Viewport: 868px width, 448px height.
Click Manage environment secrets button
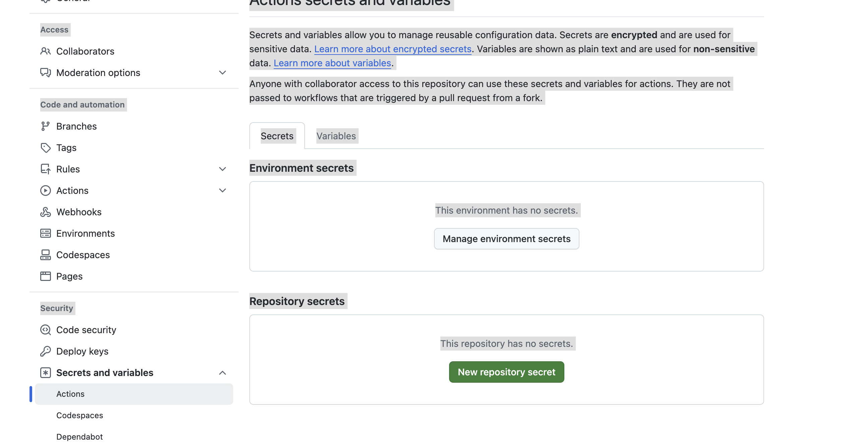pyautogui.click(x=506, y=239)
